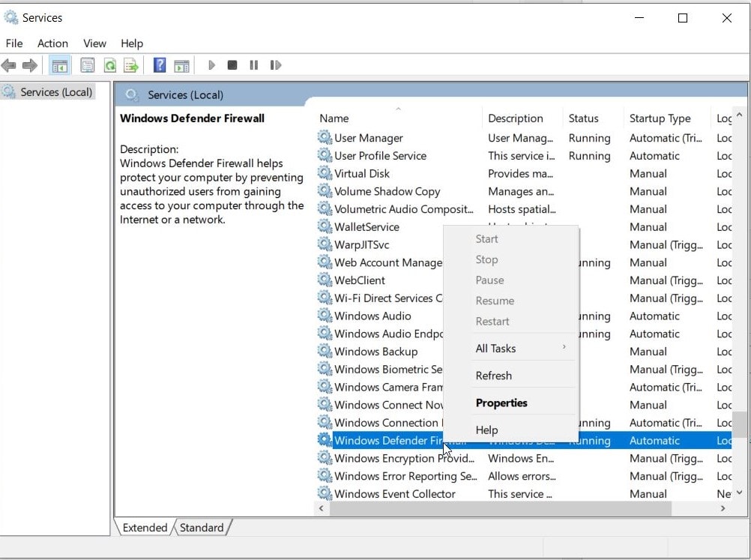Select Services (Local) in the left tree
The image size is (751, 560).
[x=56, y=91]
